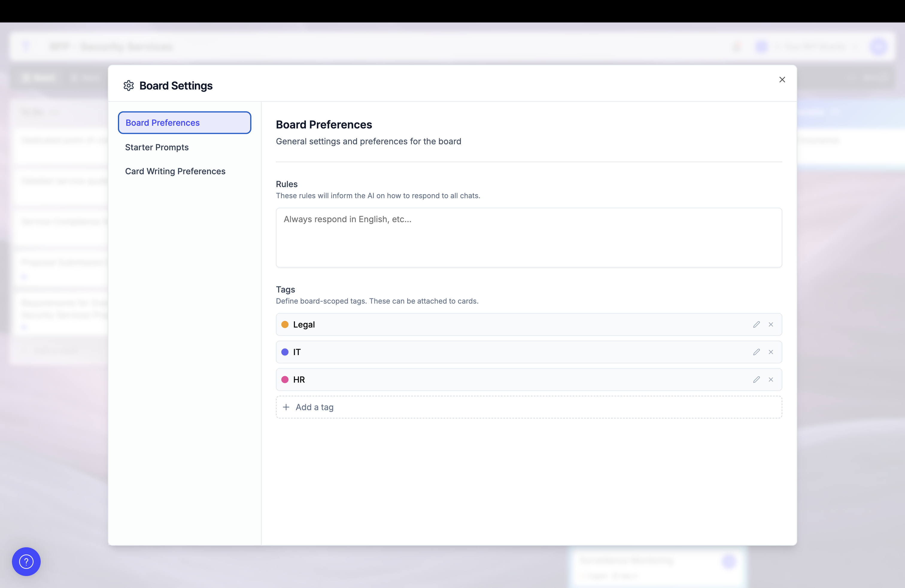The image size is (905, 588).
Task: Delete the Legal tag
Action: click(x=771, y=325)
